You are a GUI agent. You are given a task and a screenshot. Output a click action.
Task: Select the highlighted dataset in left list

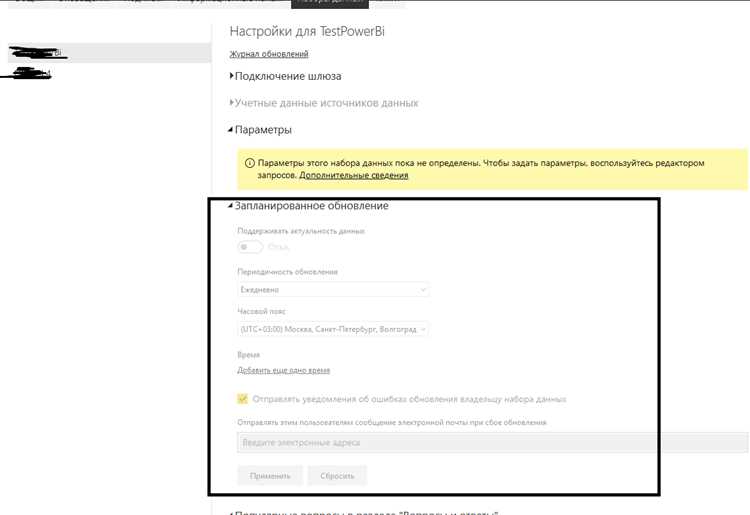(110, 53)
